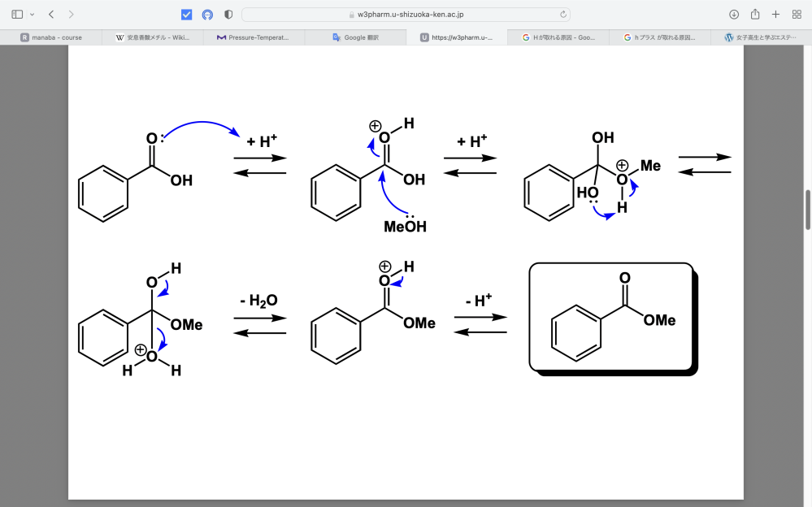The height and width of the screenshot is (507, 812).
Task: Open the privacy report shield icon
Action: point(228,15)
